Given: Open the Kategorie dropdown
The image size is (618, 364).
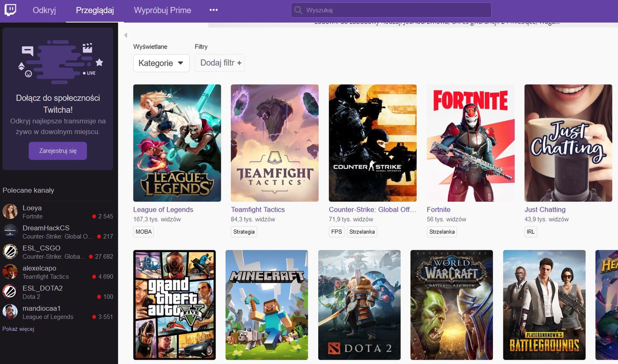Looking at the screenshot, I should 161,63.
